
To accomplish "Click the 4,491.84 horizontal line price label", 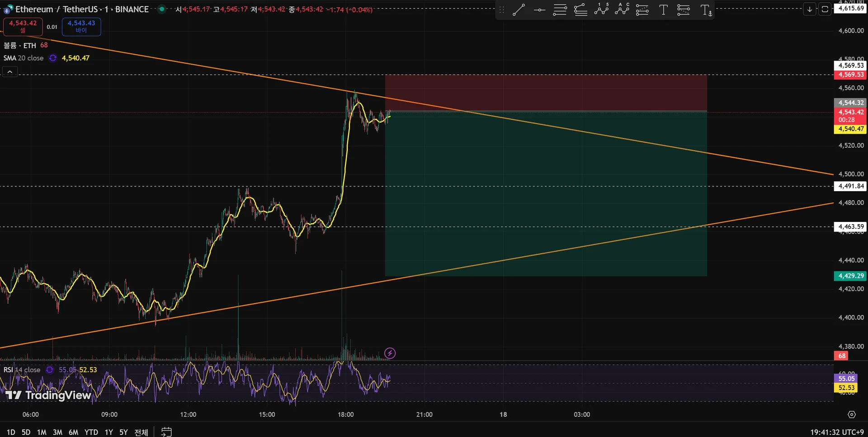I will [x=850, y=186].
